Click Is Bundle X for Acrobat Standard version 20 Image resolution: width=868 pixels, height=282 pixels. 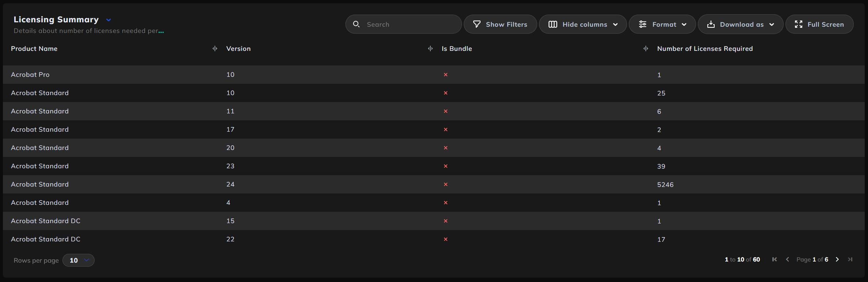coord(446,148)
